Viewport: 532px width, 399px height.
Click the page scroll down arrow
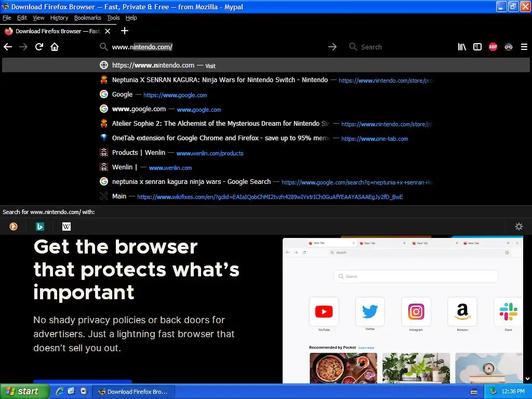528,379
